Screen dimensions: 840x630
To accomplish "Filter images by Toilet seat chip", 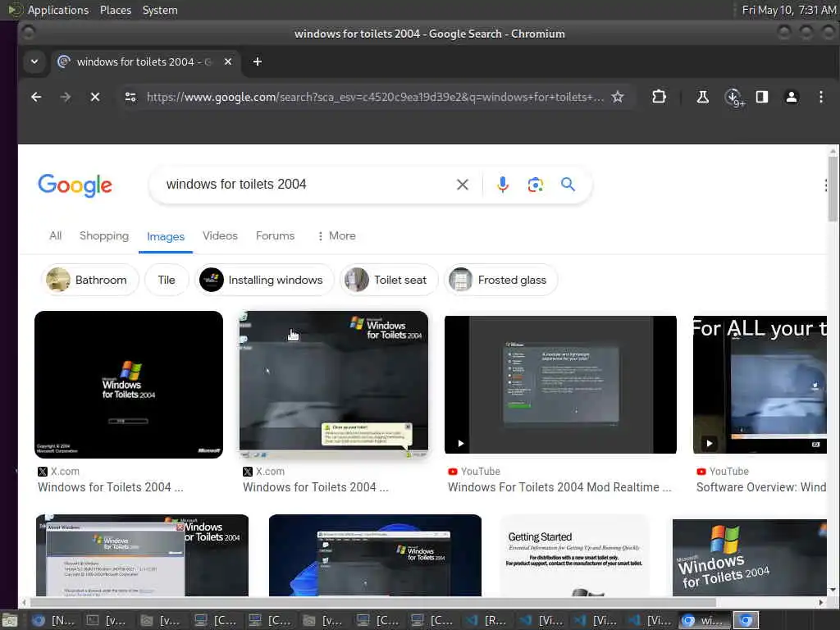I will (389, 280).
